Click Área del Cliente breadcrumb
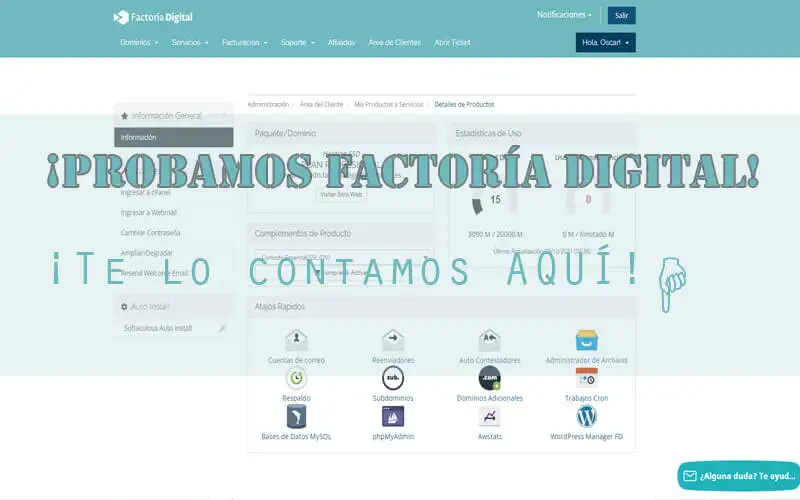800x500 pixels. coord(321,104)
